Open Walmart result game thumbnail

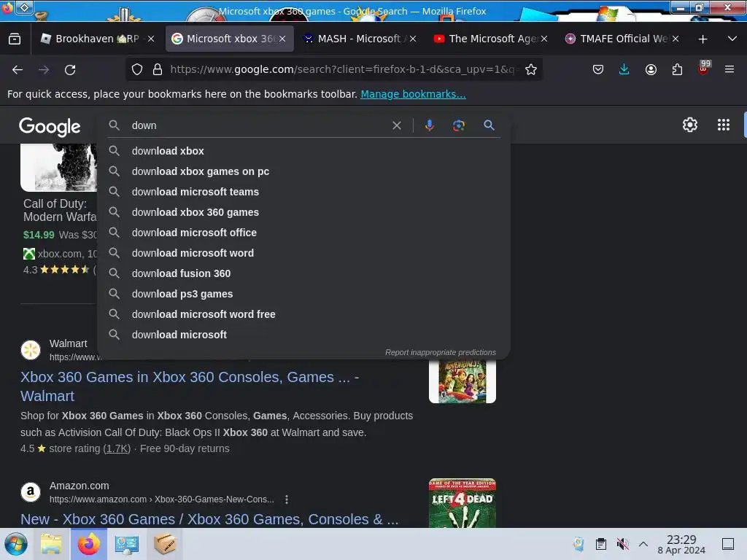(x=462, y=382)
